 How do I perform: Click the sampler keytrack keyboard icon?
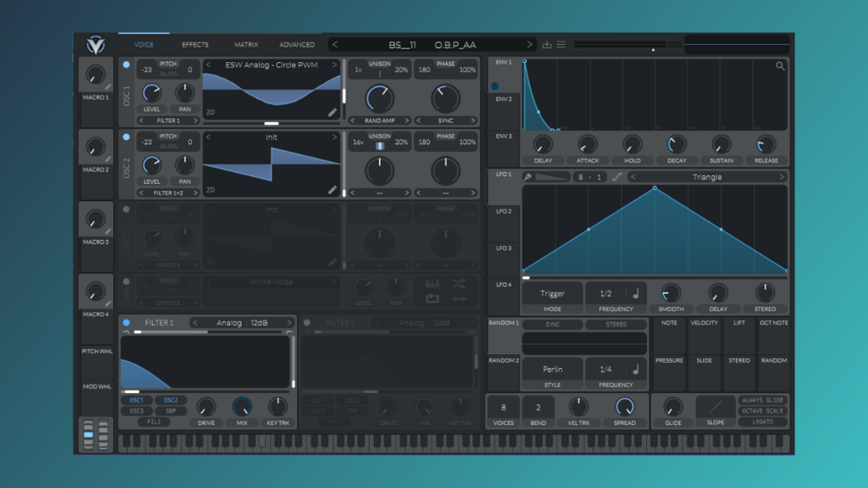433,284
